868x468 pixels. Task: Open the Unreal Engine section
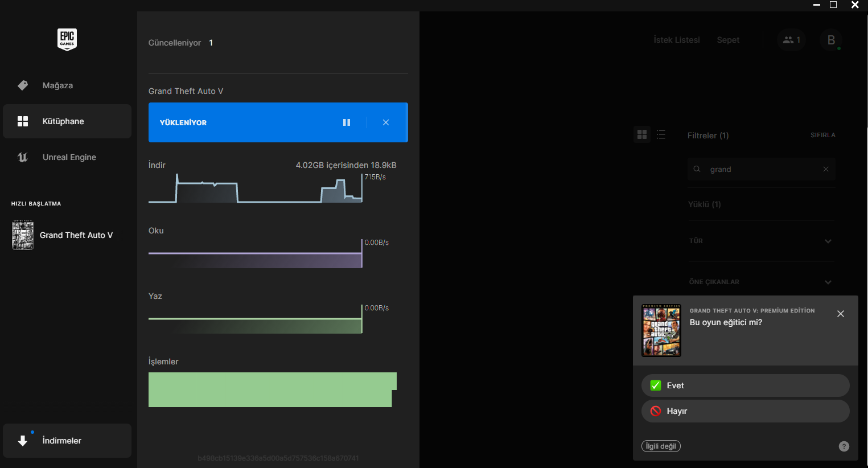[67, 157]
